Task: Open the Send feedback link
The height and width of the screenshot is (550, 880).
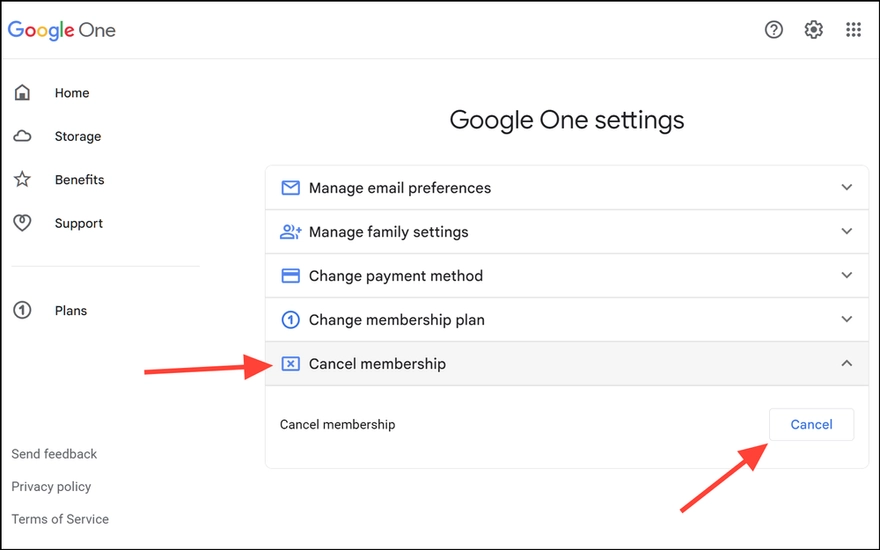Action: coord(54,454)
